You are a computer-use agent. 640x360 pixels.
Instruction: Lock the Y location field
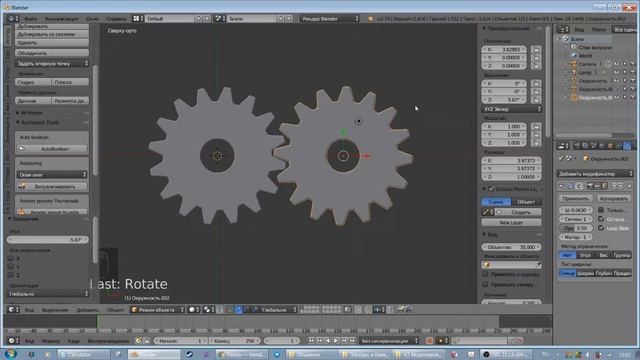[536, 58]
